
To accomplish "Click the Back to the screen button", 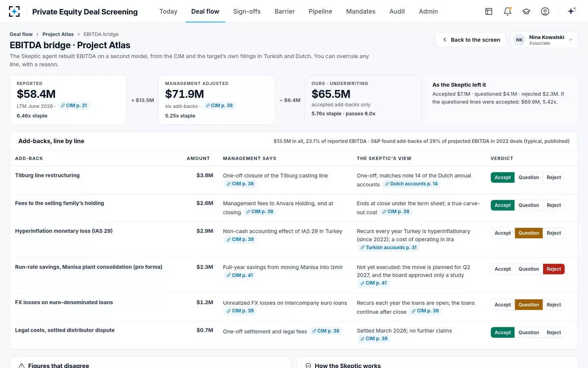I will 471,40.
